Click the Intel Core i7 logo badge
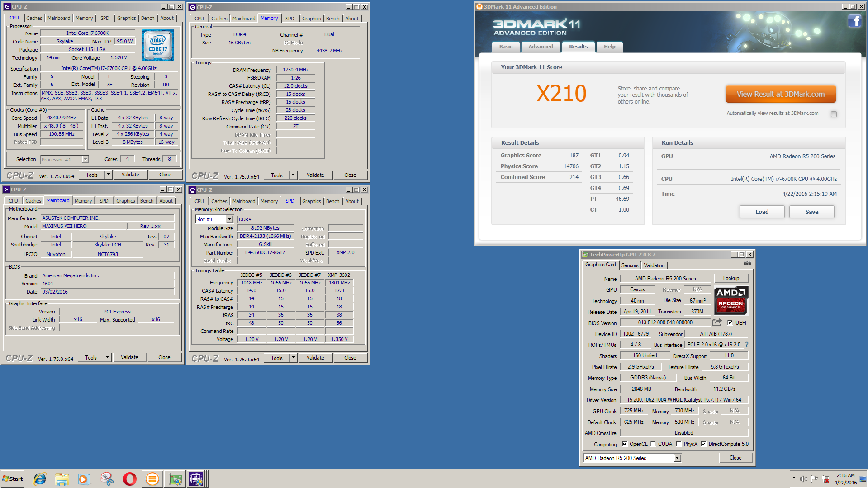This screenshot has width=868, height=488. click(157, 45)
